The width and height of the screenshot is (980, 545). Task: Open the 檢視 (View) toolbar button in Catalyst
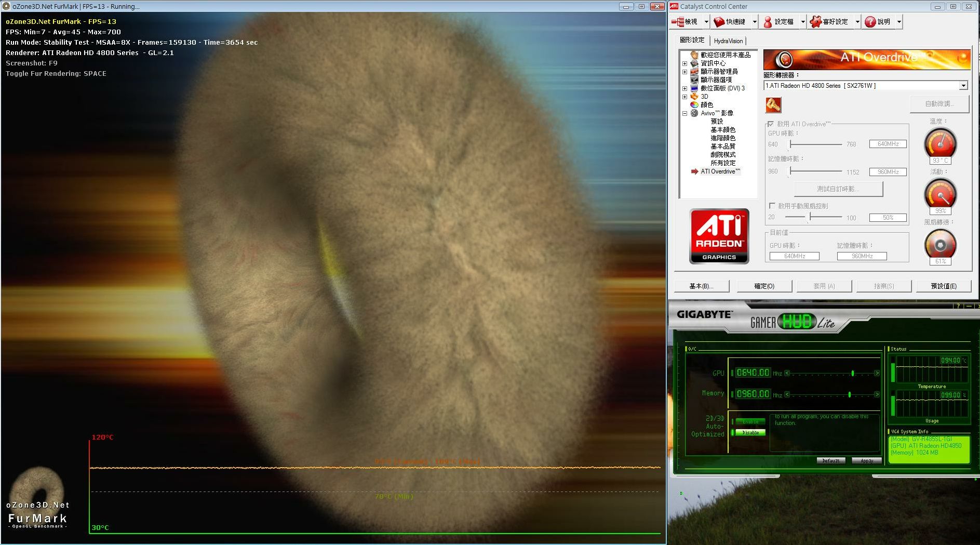click(x=685, y=21)
